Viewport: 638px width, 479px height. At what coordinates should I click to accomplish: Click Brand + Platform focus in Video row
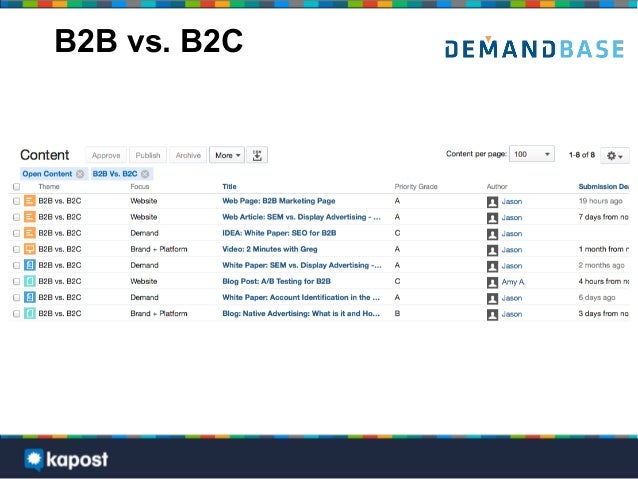coord(159,249)
